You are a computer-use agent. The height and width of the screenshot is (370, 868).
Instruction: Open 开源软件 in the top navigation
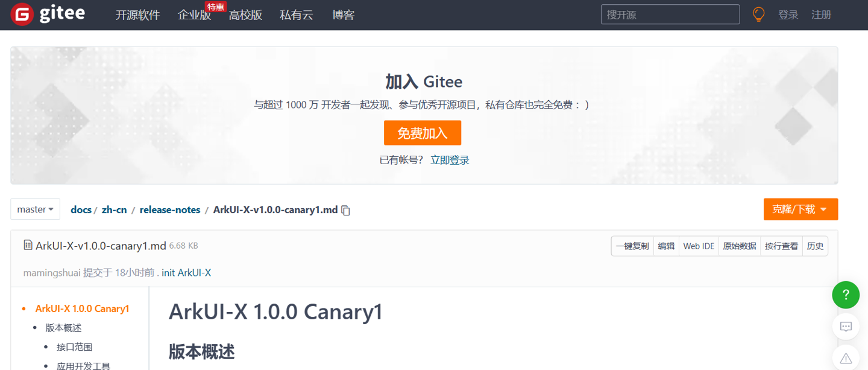pos(137,15)
